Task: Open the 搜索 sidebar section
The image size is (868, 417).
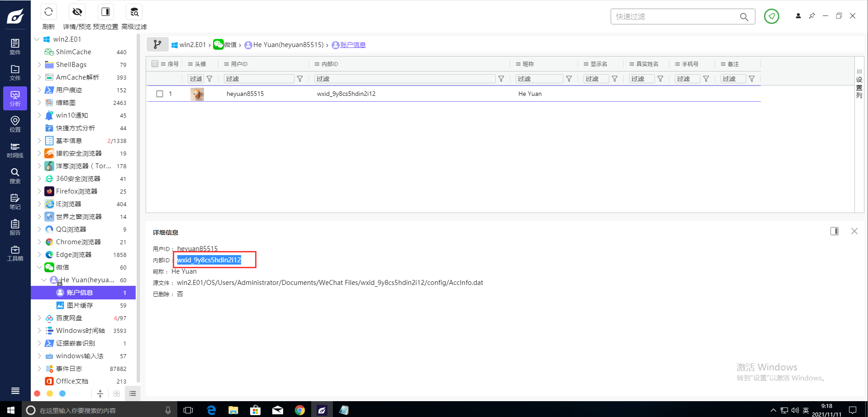Action: pyautogui.click(x=15, y=175)
